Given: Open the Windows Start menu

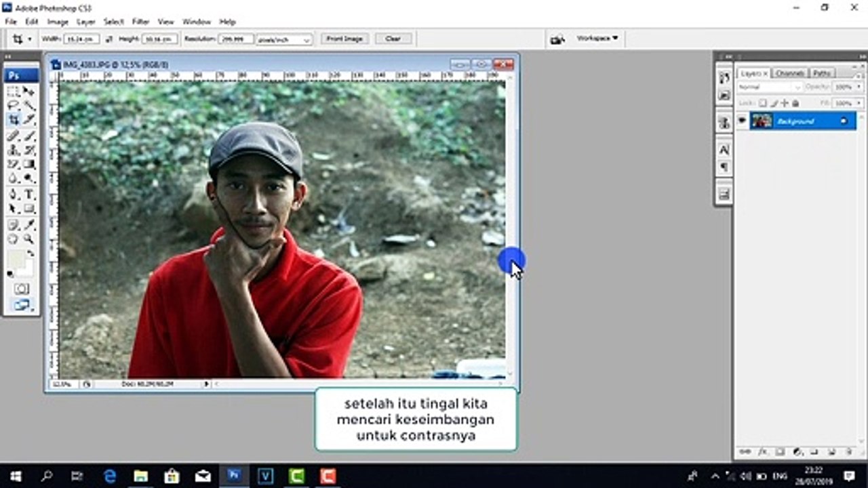Looking at the screenshot, I should tap(15, 476).
